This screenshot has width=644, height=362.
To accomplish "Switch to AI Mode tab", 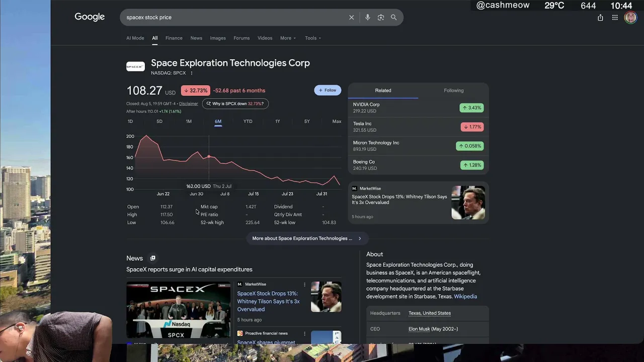I will [x=135, y=38].
